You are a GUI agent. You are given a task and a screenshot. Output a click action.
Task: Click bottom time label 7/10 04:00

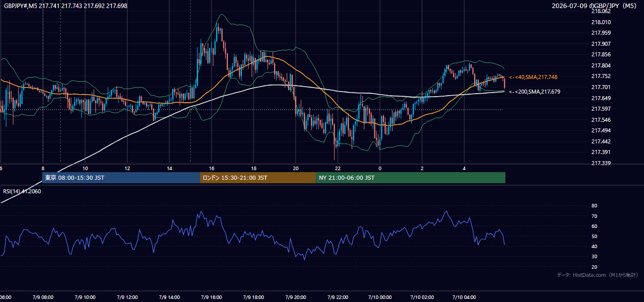(x=464, y=297)
